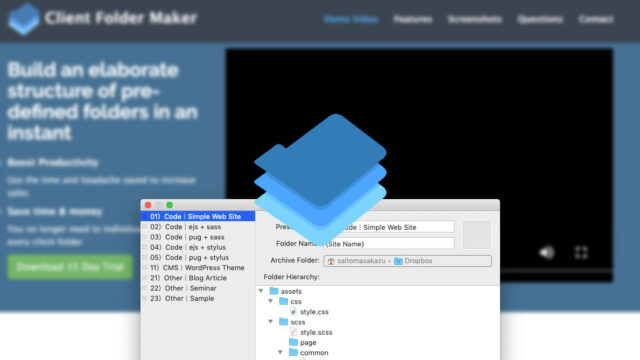The width and height of the screenshot is (640, 360).
Task: Click the home icon beside saitomasakazu
Action: [331, 261]
